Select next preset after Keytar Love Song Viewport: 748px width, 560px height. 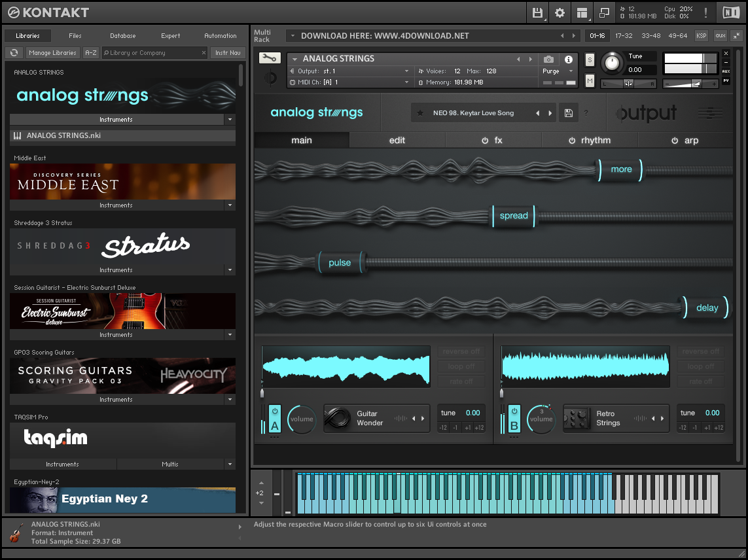[550, 113]
